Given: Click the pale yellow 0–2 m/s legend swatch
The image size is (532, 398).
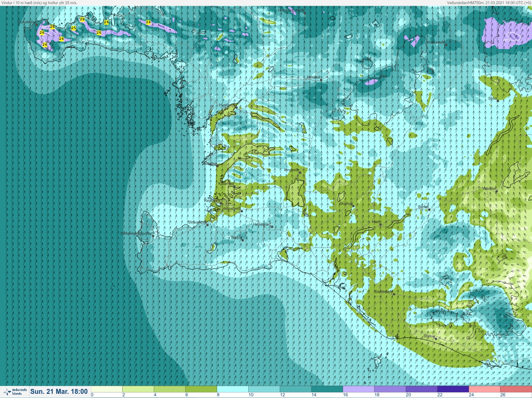Looking at the screenshot, I should [107, 389].
